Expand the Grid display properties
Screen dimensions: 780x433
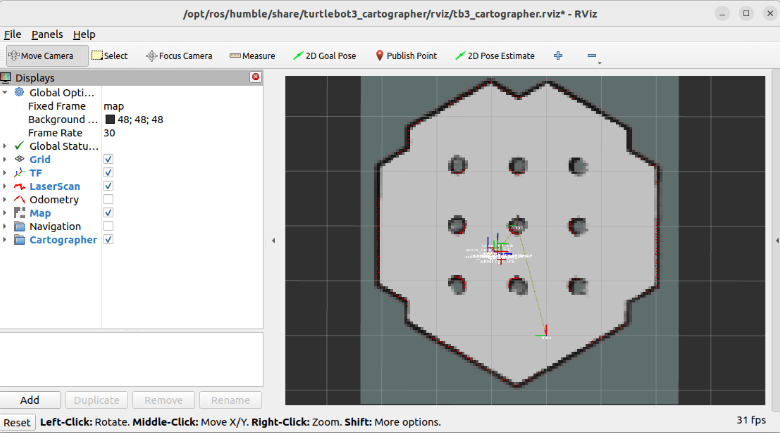[5, 159]
